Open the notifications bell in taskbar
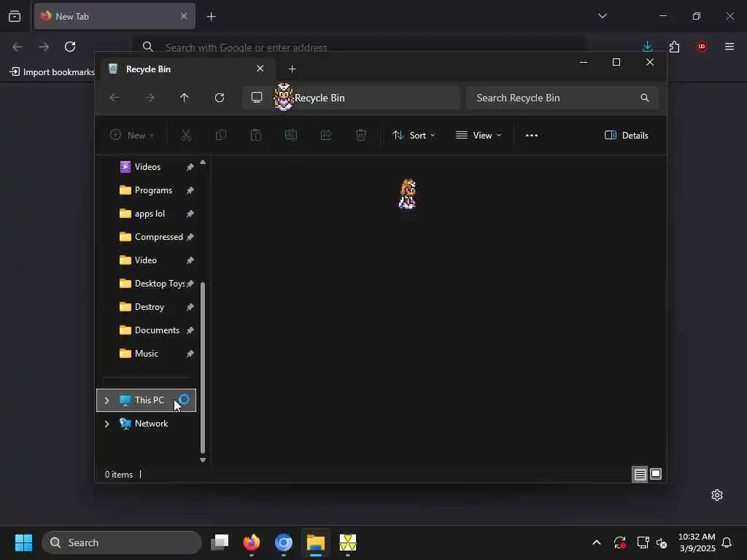Screen dimensions: 747x560 point(727,542)
